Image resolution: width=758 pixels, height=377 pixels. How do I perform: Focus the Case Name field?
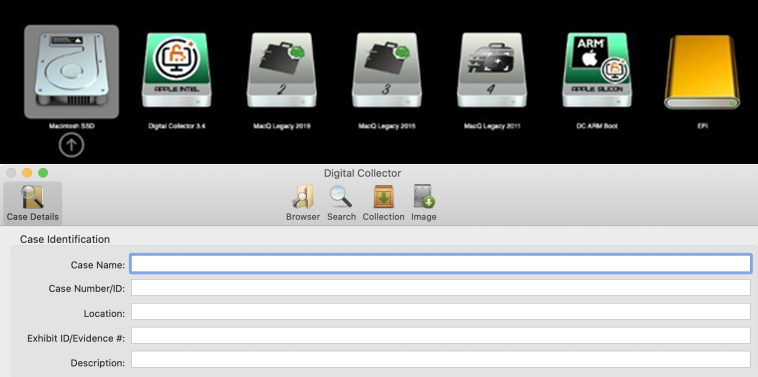tap(441, 264)
